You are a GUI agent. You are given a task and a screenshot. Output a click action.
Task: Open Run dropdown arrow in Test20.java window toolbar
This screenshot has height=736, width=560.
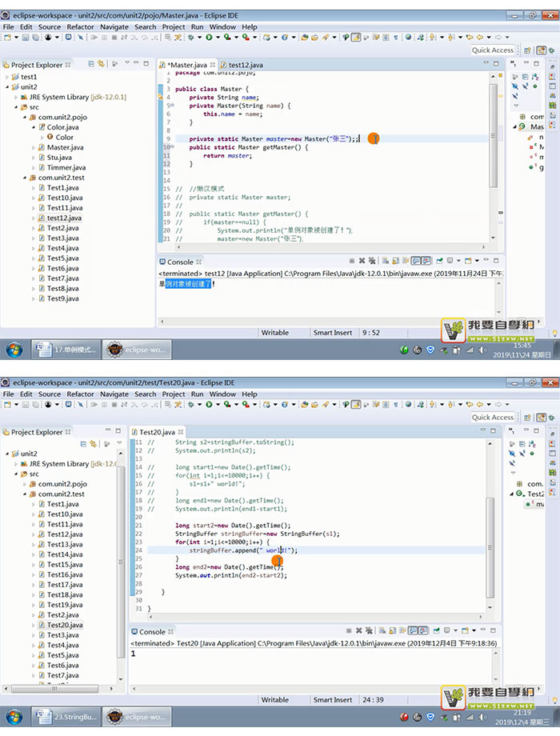tap(218, 404)
